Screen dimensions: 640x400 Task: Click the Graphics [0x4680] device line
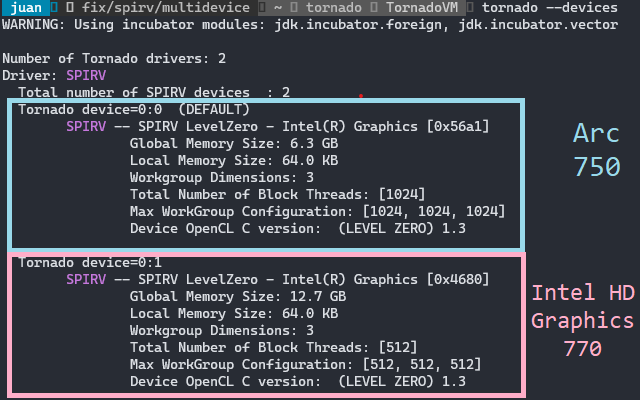pyautogui.click(x=278, y=280)
